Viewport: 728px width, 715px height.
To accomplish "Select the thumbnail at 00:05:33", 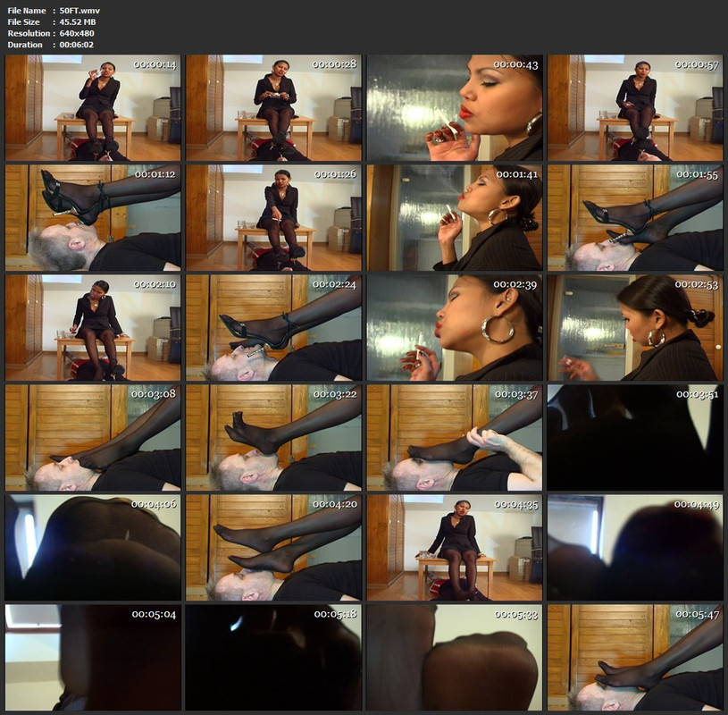I will point(455,658).
